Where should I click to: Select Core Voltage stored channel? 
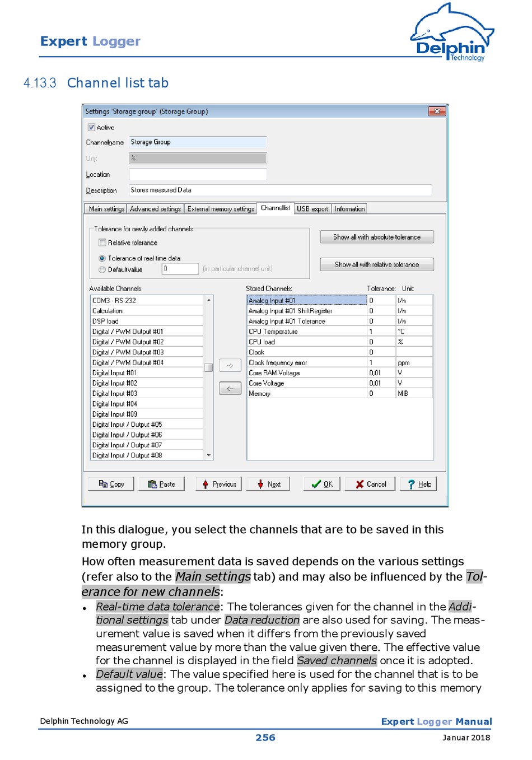click(x=307, y=383)
